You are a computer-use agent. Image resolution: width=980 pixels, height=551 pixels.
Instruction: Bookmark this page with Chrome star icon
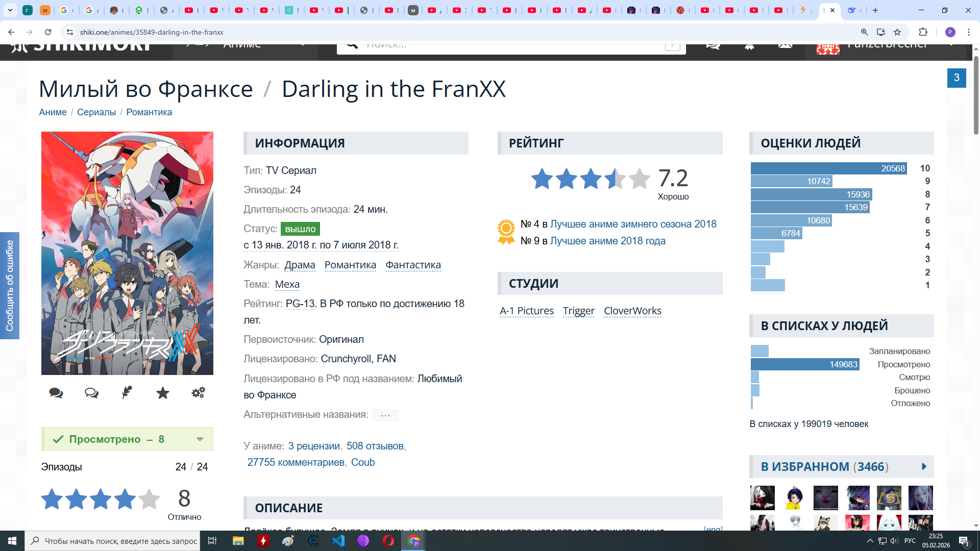897,32
